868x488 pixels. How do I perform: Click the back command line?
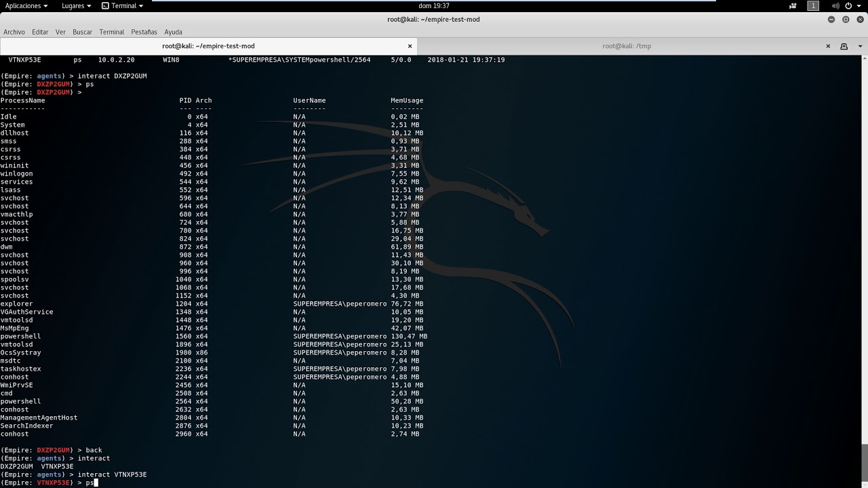[x=94, y=450]
